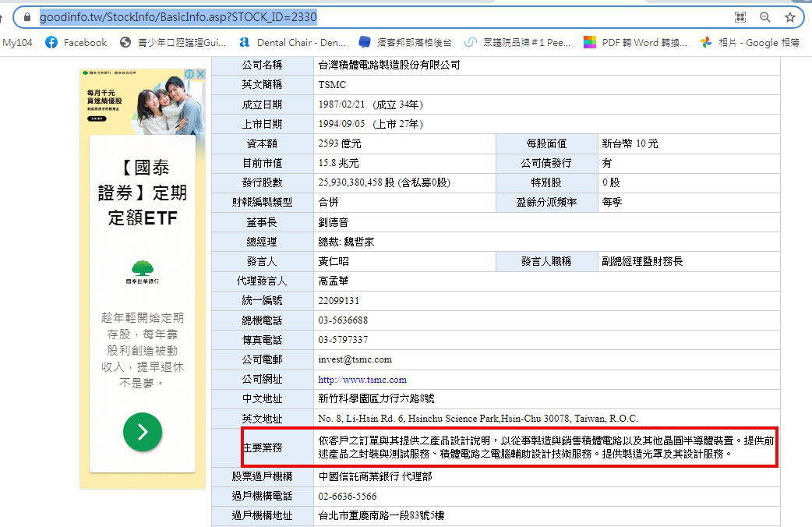Click the green arrow button in ad

pyautogui.click(x=143, y=432)
